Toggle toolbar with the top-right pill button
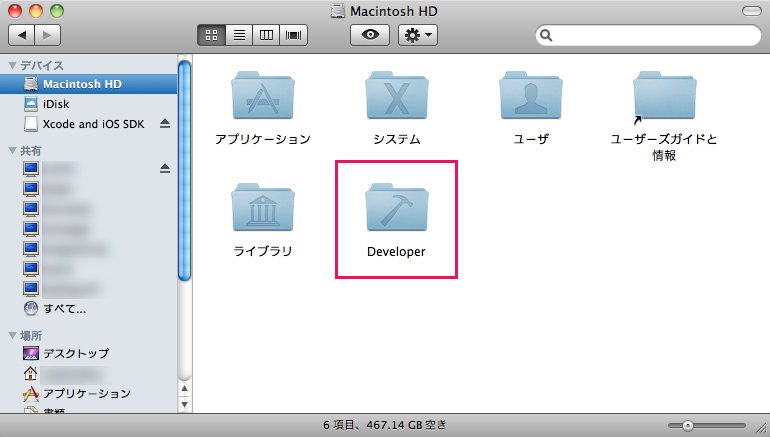 click(751, 11)
